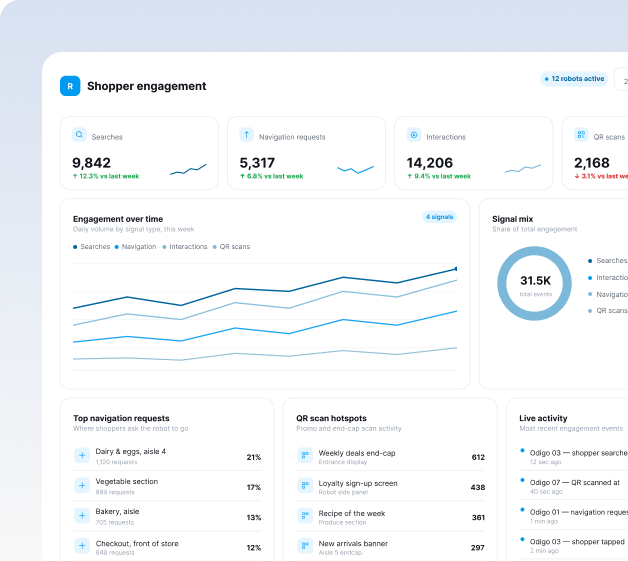Image resolution: width=628 pixels, height=561 pixels.
Task: Click the 297 scan count
Action: (478, 548)
